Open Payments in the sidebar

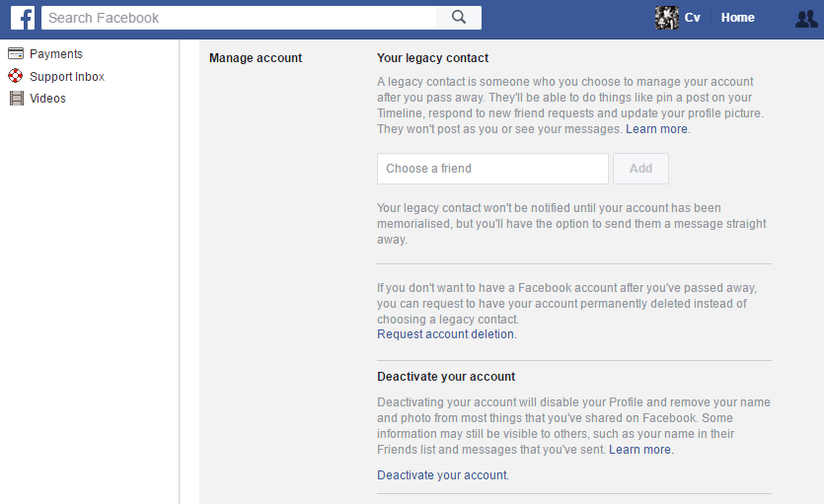[x=55, y=54]
